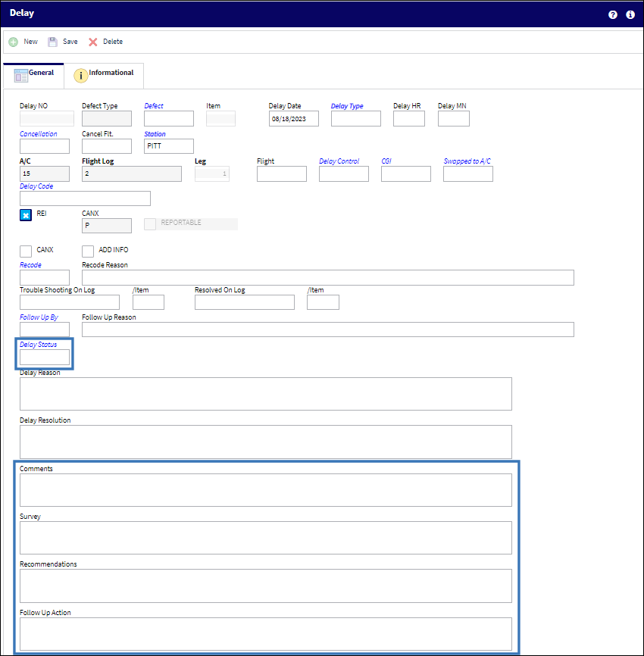
Task: Click the Follow Up By input box
Action: click(x=45, y=330)
